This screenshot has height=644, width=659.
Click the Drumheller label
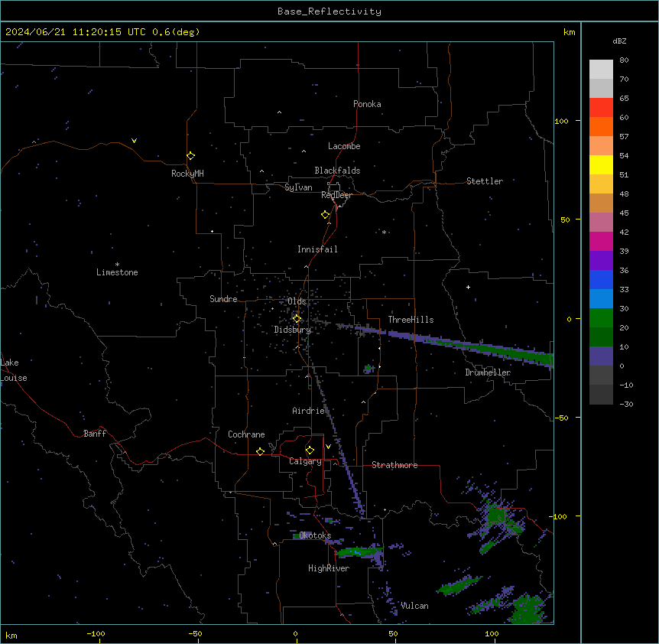pos(488,372)
